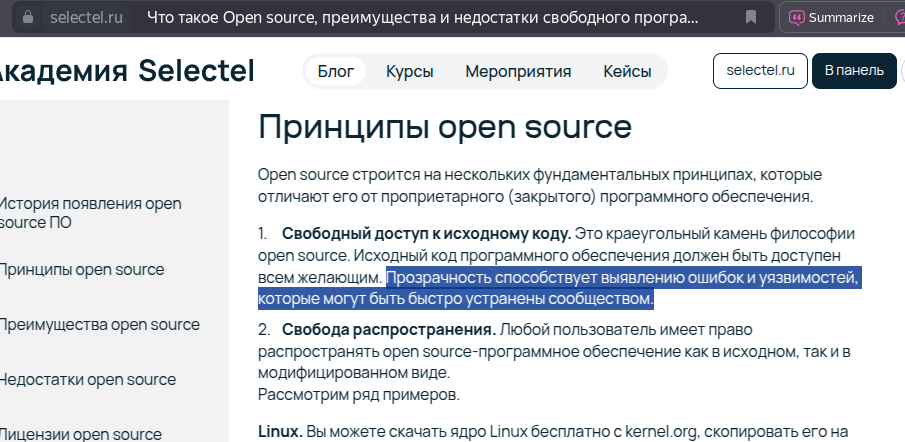
Task: Open the Недостатки open source sidebar link
Action: pos(88,379)
